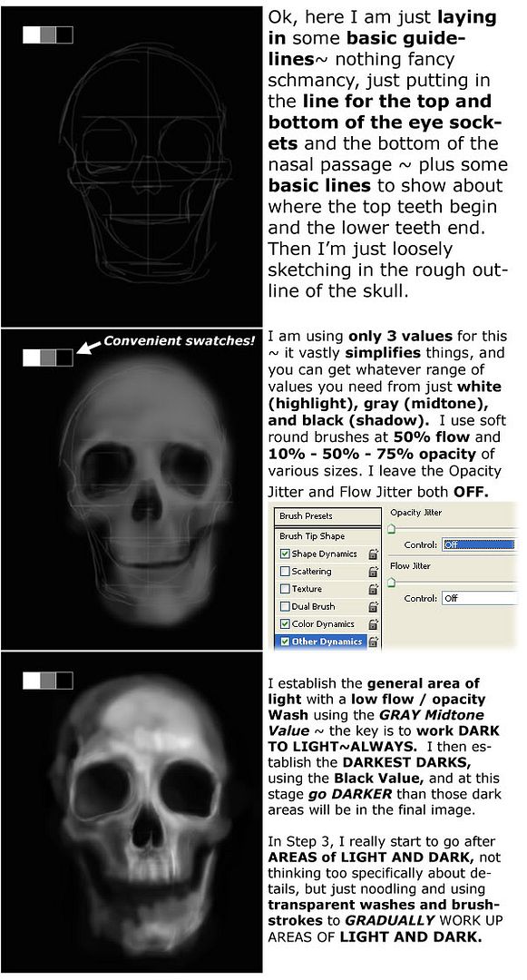Pick the gray midtone swatch on middle skull panel
527x980 pixels.
tap(48, 358)
